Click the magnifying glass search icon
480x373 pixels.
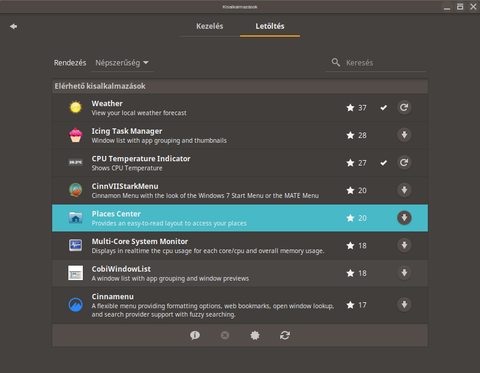336,62
